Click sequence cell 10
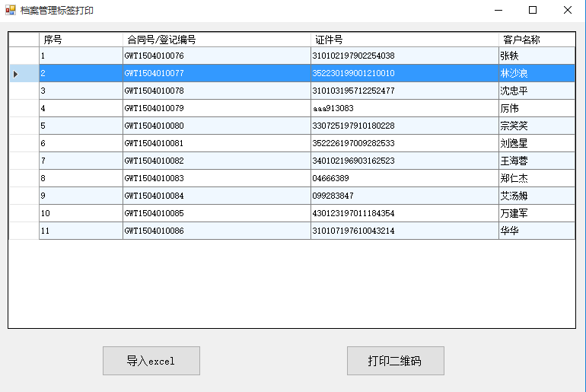 click(81, 214)
